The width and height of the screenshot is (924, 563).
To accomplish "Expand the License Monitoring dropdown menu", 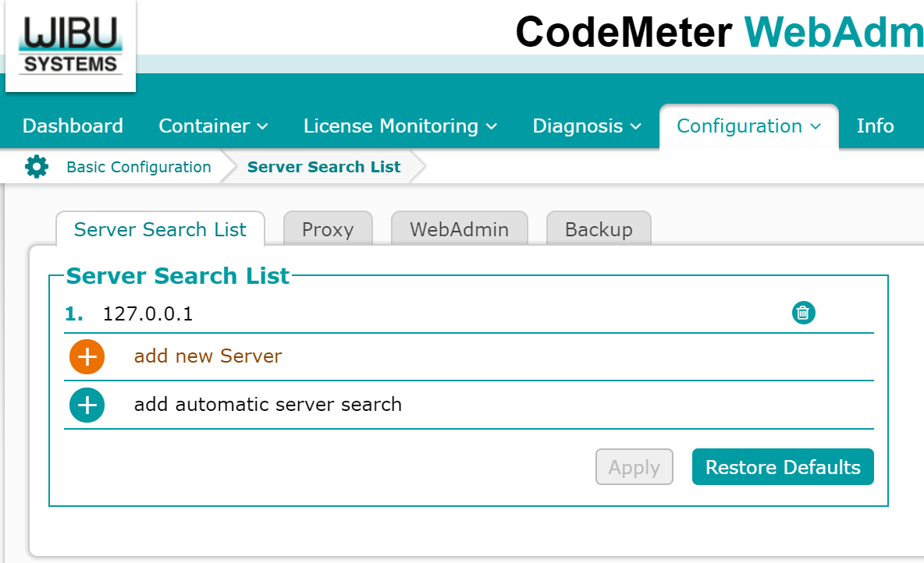I will click(x=400, y=126).
